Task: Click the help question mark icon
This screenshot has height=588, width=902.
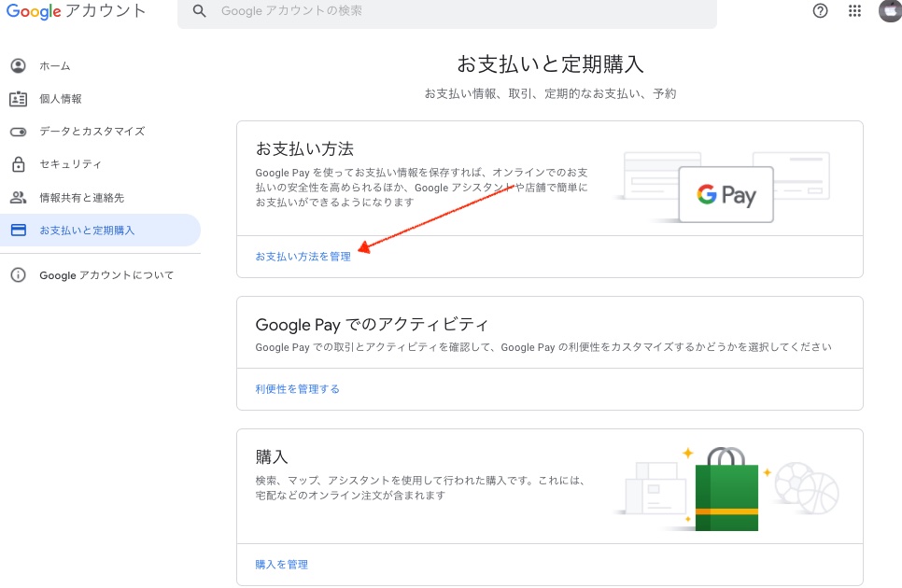Action: (x=820, y=11)
